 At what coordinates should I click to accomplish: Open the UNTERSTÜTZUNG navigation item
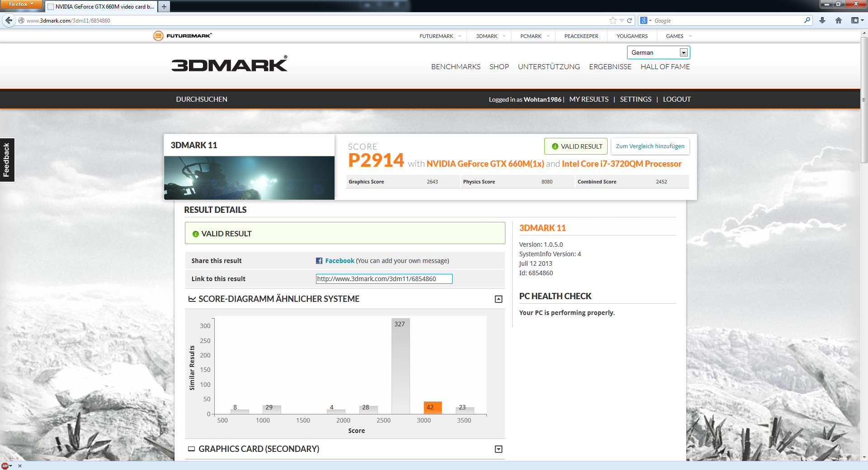click(x=549, y=67)
